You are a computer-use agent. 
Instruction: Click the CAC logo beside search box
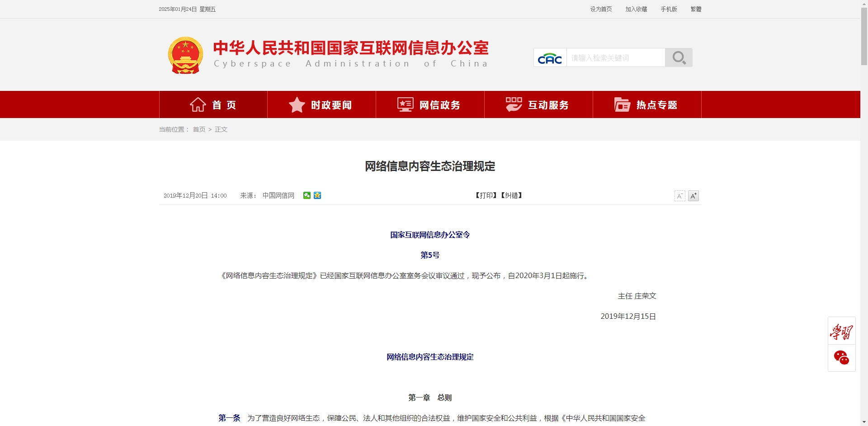[x=550, y=58]
